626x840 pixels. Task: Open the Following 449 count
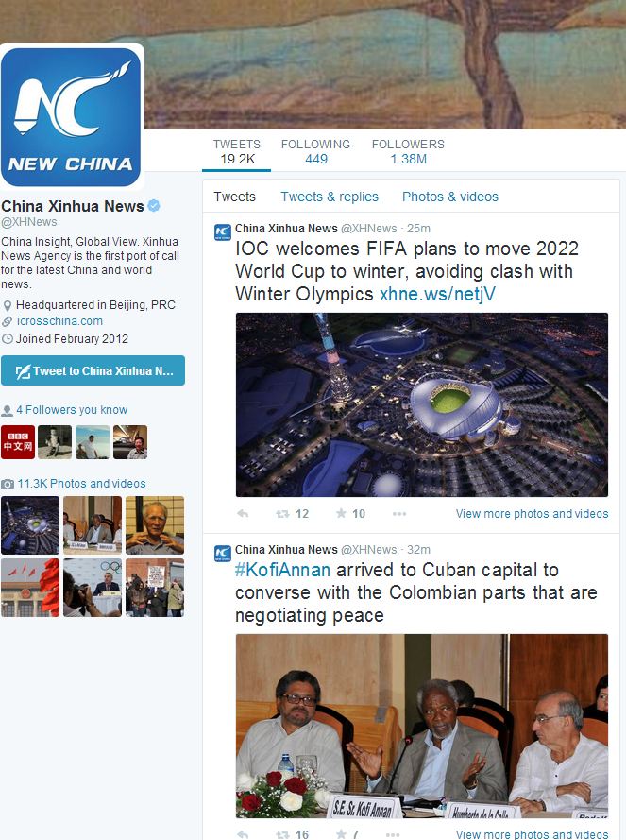click(x=315, y=152)
